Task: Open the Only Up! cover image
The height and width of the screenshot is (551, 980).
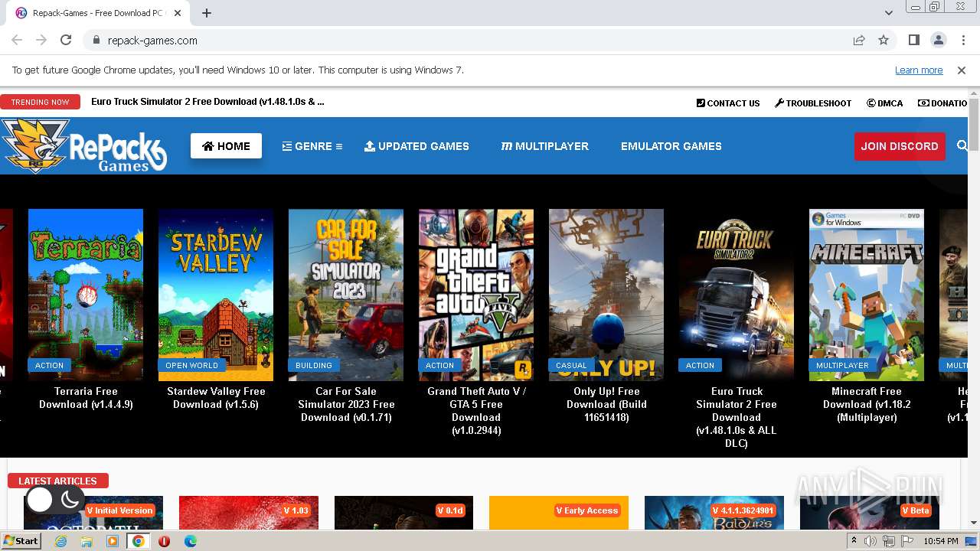Action: [x=606, y=295]
